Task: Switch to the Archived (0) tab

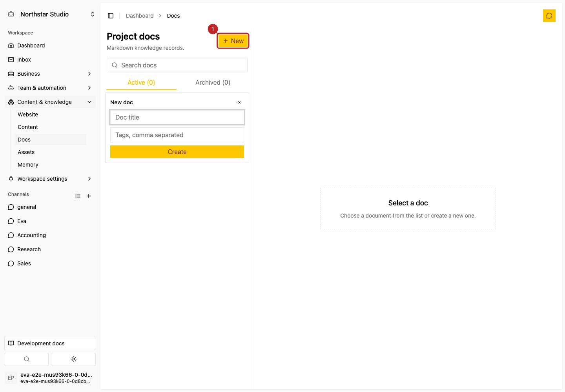Action: 213,82
